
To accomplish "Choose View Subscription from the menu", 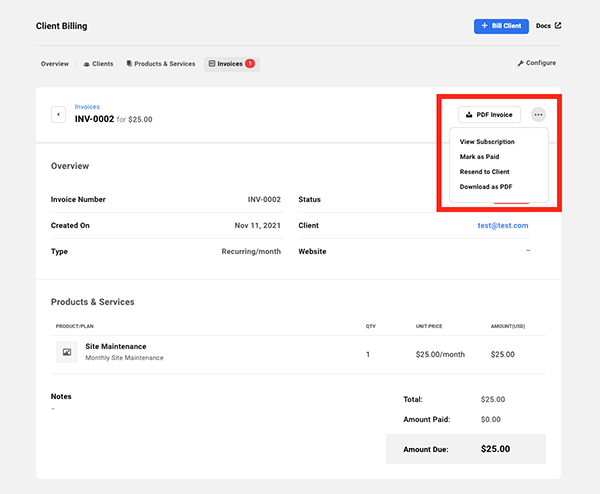I will (x=487, y=142).
